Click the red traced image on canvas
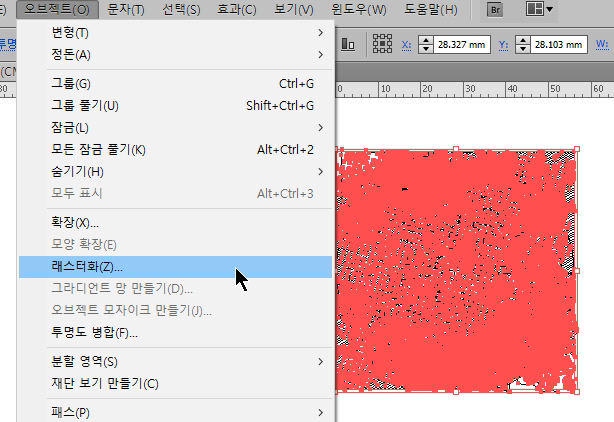This screenshot has height=422, width=614. pos(457,271)
